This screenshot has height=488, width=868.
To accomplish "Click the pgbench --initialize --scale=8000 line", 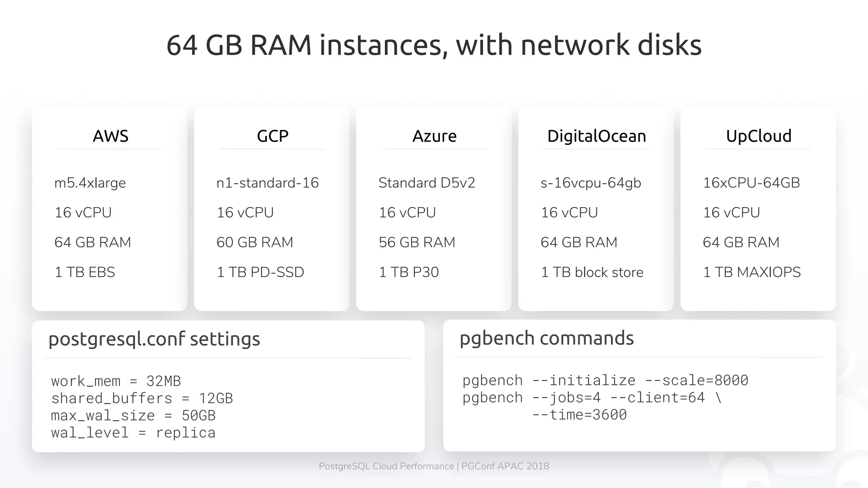I will pos(605,380).
